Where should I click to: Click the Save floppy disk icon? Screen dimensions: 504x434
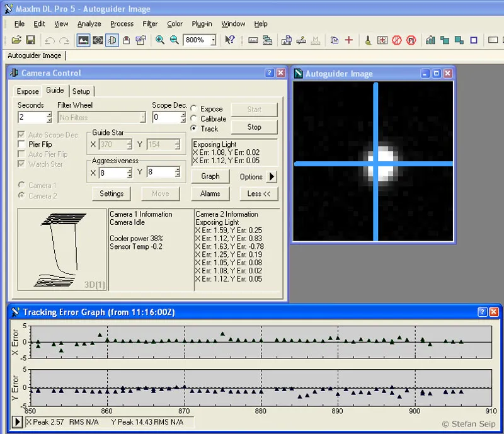point(30,40)
